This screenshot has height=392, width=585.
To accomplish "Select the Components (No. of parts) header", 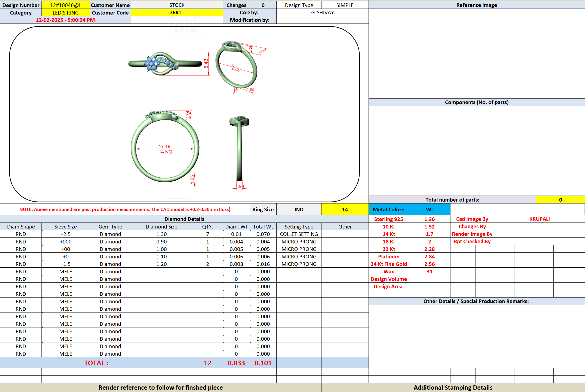I will click(477, 102).
